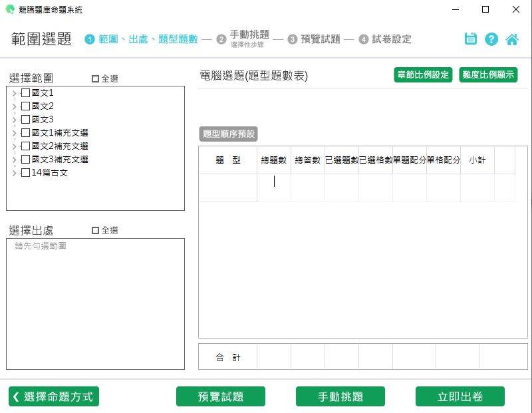Check the 國文1 checkbox
This screenshot has width=532, height=413.
coord(25,92)
